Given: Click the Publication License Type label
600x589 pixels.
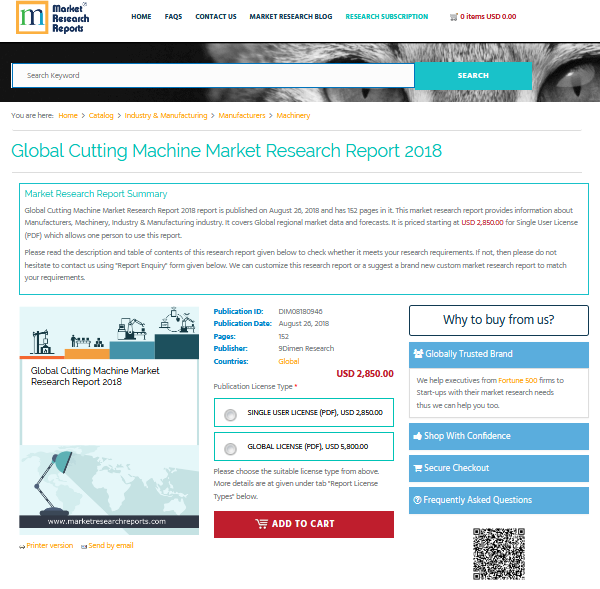Looking at the screenshot, I should coord(255,387).
